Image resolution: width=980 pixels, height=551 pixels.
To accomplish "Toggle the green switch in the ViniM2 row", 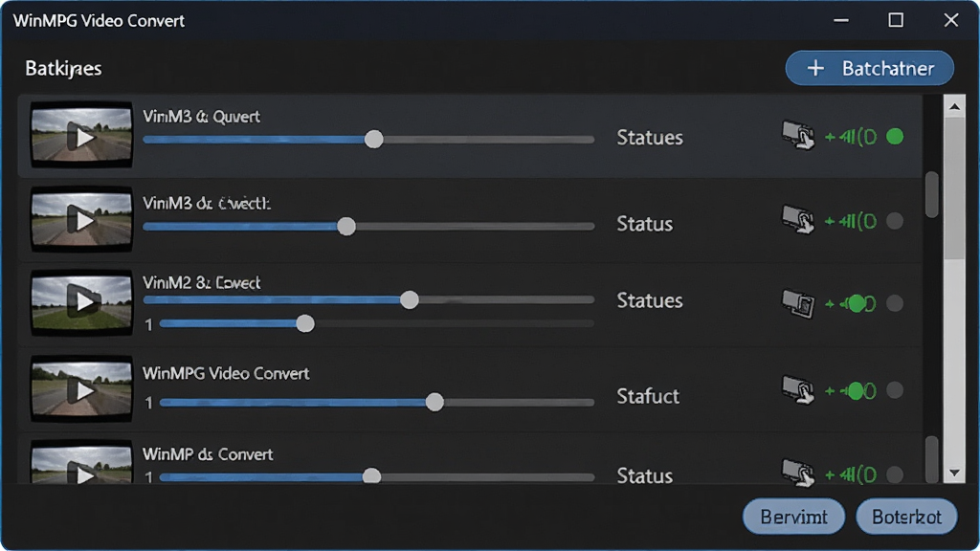I will 857,303.
